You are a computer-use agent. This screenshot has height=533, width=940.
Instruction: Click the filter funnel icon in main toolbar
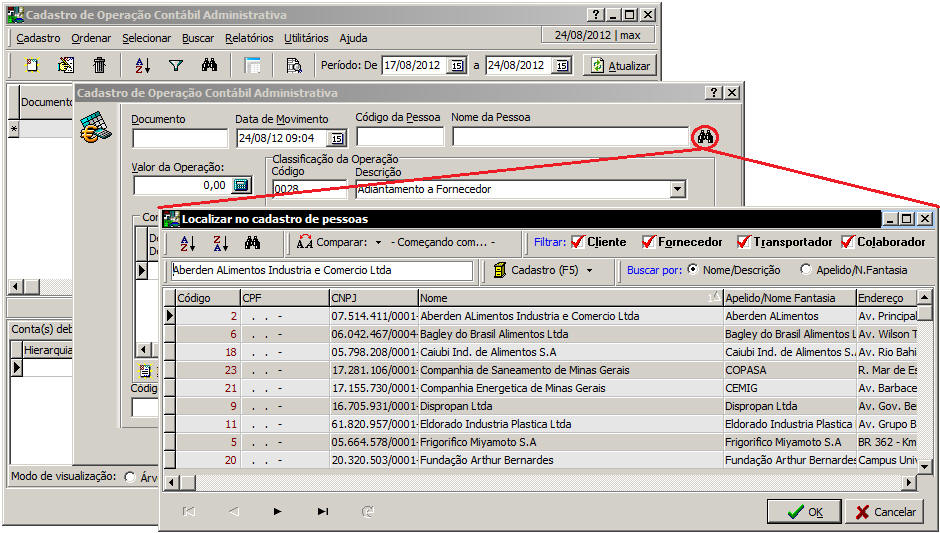pyautogui.click(x=176, y=66)
